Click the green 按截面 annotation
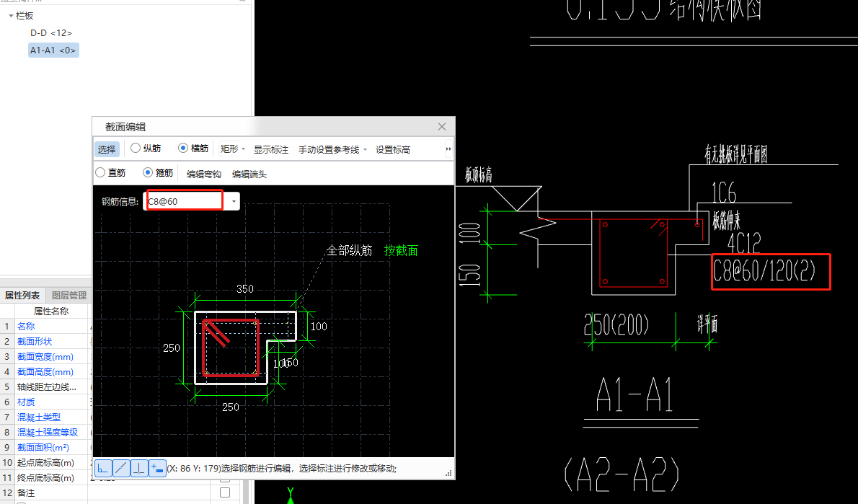Viewport: 858px width, 504px height. [x=401, y=251]
